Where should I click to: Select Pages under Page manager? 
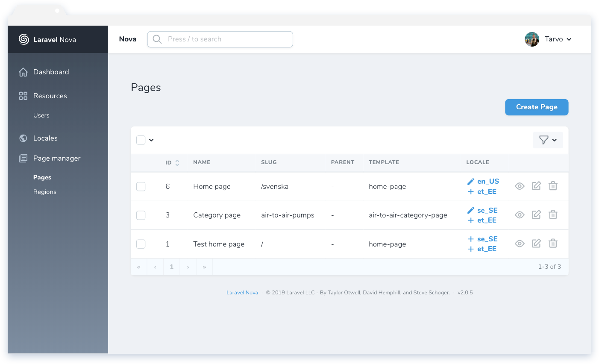[42, 177]
